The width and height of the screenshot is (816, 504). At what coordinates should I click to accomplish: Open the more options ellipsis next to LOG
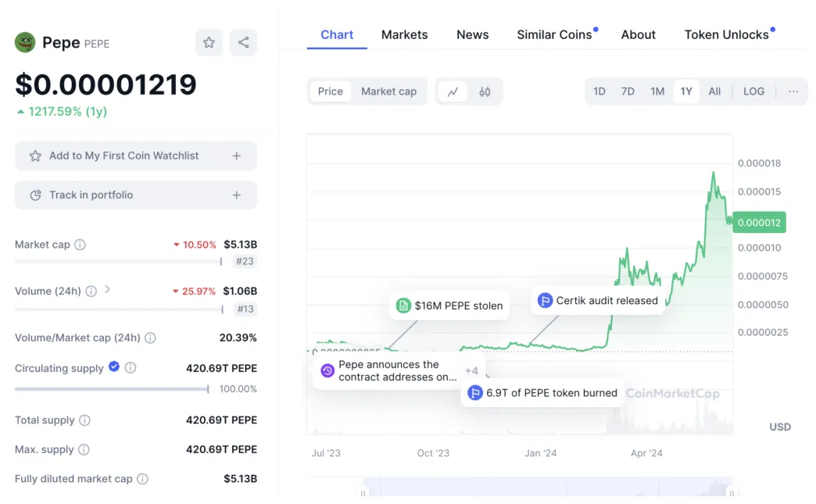[x=793, y=91]
